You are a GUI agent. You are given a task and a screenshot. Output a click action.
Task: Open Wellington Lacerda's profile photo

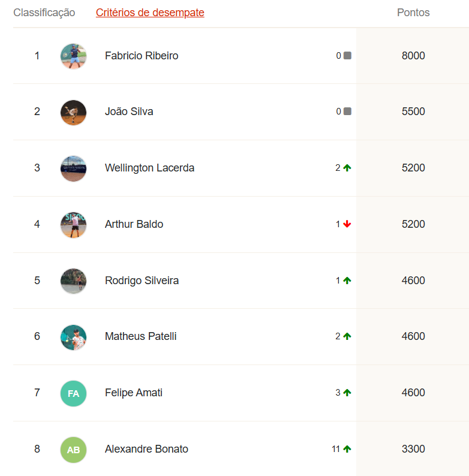[74, 168]
